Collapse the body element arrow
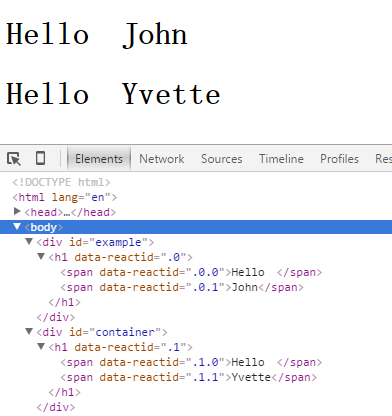392x416 pixels. pos(17,227)
